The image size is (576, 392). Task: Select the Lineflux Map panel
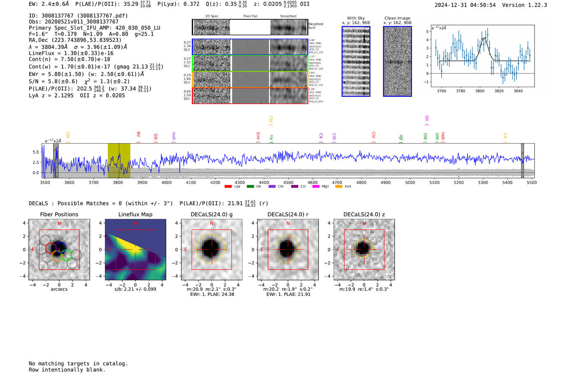pos(135,250)
